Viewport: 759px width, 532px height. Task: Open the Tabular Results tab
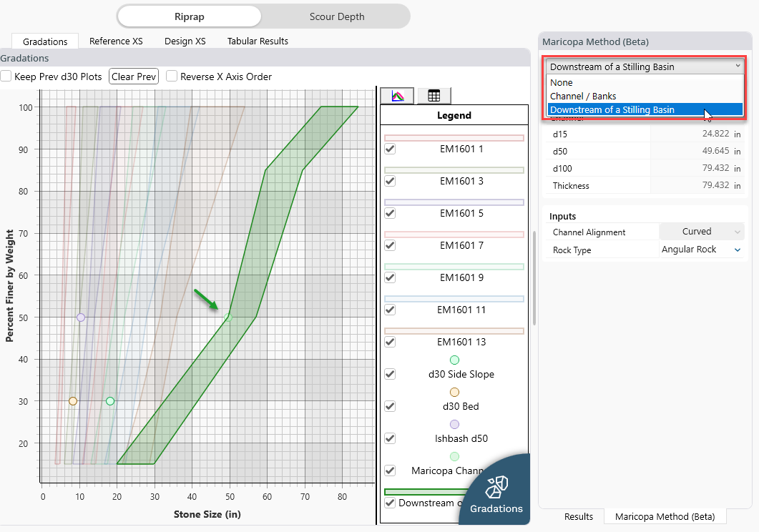[258, 41]
